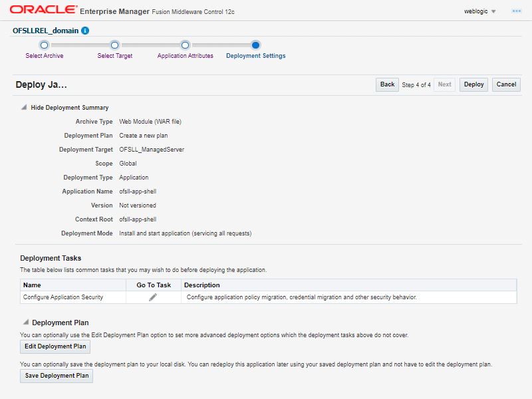This screenshot has height=399, width=532.
Task: Click 'Web Module (WAR file)' value
Action: click(x=150, y=122)
